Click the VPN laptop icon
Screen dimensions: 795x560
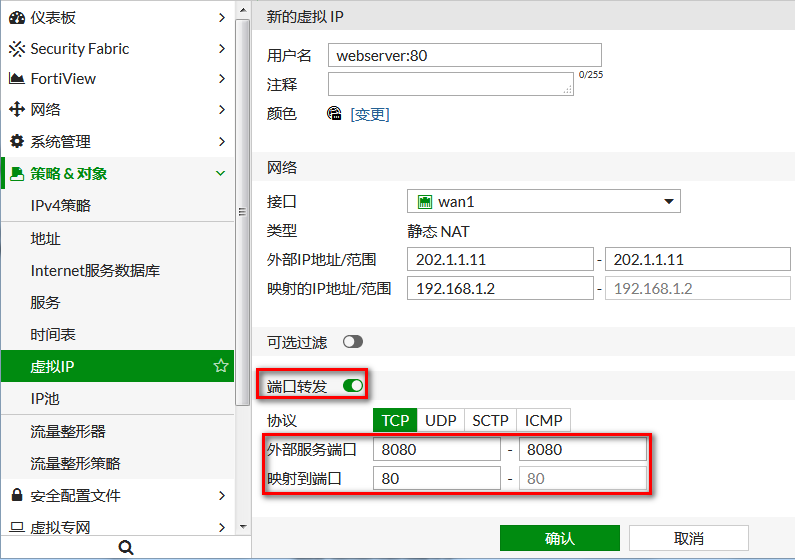click(x=17, y=527)
